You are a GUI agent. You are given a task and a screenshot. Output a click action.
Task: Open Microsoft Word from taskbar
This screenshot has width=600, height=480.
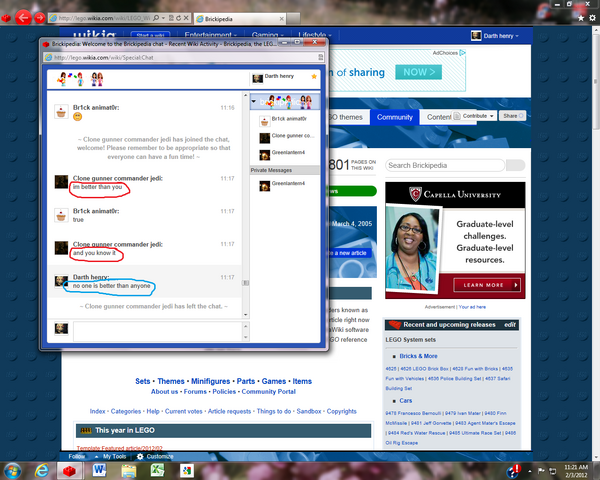(x=99, y=470)
